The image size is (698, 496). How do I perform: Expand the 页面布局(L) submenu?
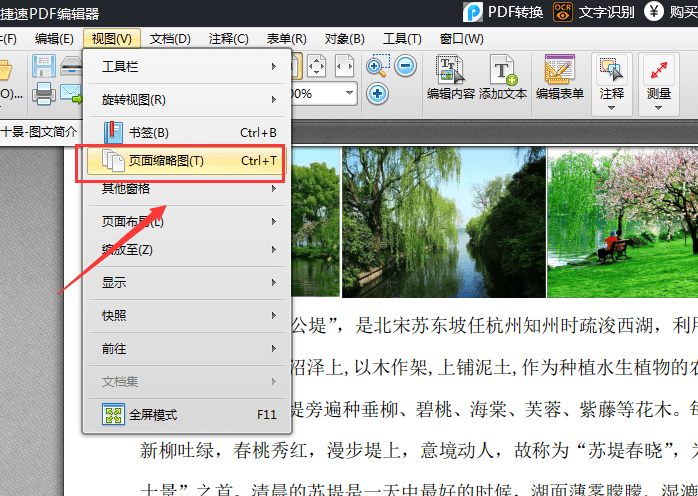tap(187, 221)
